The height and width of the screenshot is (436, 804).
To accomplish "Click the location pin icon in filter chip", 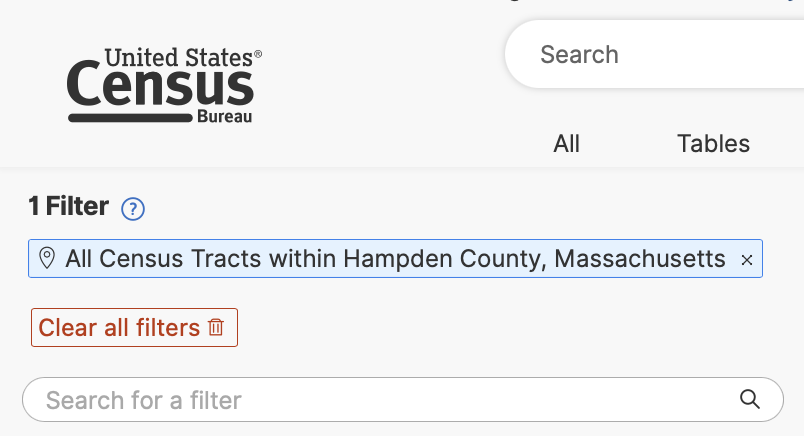I will 46,259.
